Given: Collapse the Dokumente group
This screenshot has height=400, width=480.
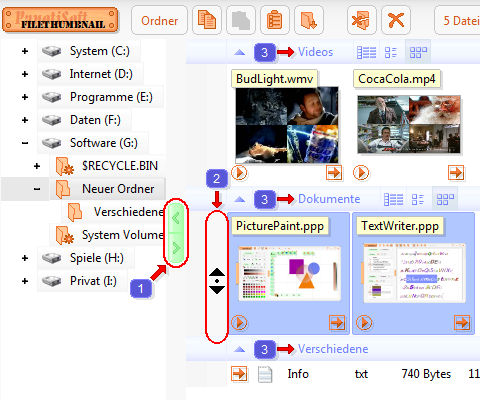Looking at the screenshot, I should coord(239,199).
